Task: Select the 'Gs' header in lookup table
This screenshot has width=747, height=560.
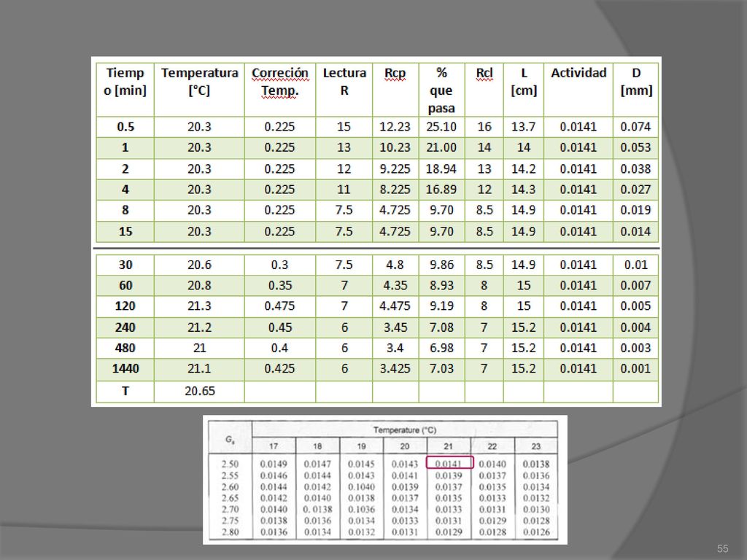Action: [230, 440]
